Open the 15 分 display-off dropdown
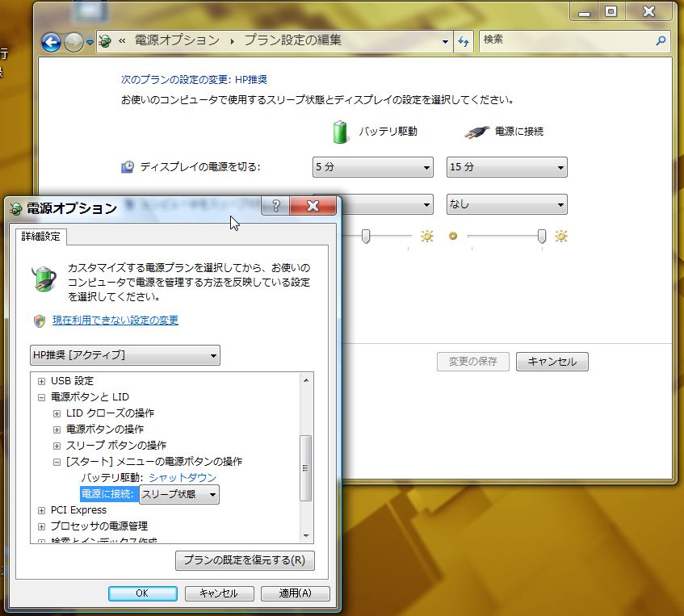 click(507, 167)
